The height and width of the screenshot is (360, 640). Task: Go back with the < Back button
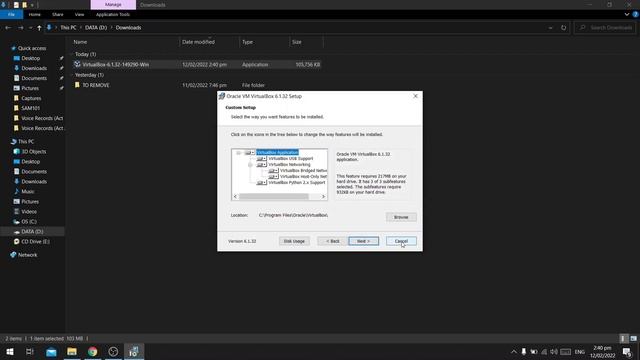(x=333, y=241)
